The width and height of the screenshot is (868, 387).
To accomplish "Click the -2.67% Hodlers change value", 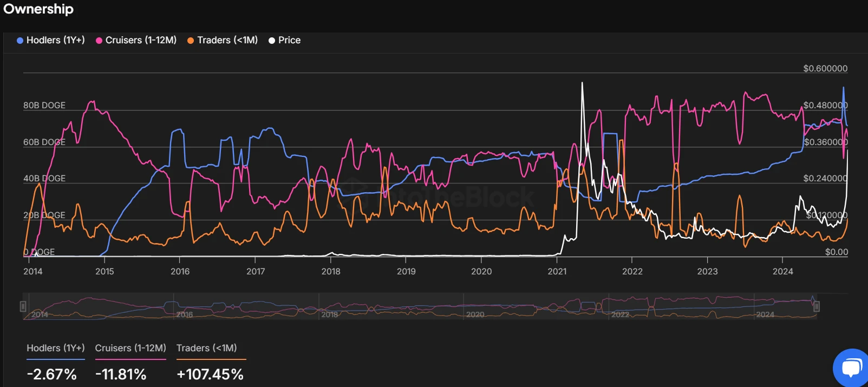I will (x=52, y=374).
